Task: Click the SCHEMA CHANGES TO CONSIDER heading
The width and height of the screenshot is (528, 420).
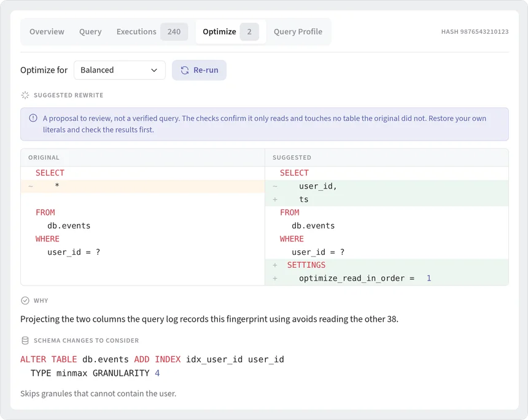Action: tap(86, 341)
